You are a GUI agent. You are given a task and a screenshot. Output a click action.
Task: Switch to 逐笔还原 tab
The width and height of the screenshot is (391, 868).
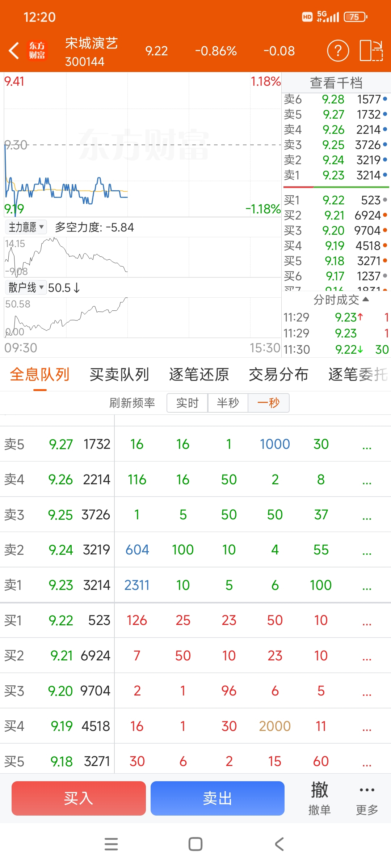(199, 374)
